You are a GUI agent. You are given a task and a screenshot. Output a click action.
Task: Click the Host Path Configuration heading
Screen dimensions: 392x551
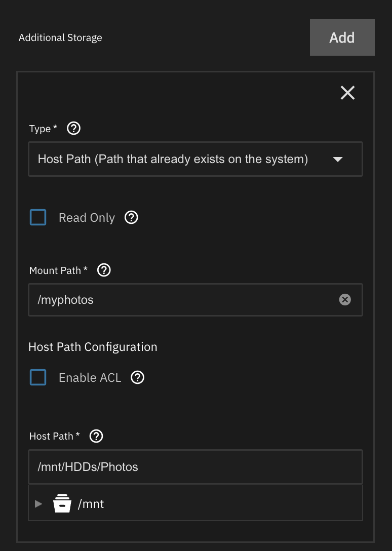coord(93,347)
